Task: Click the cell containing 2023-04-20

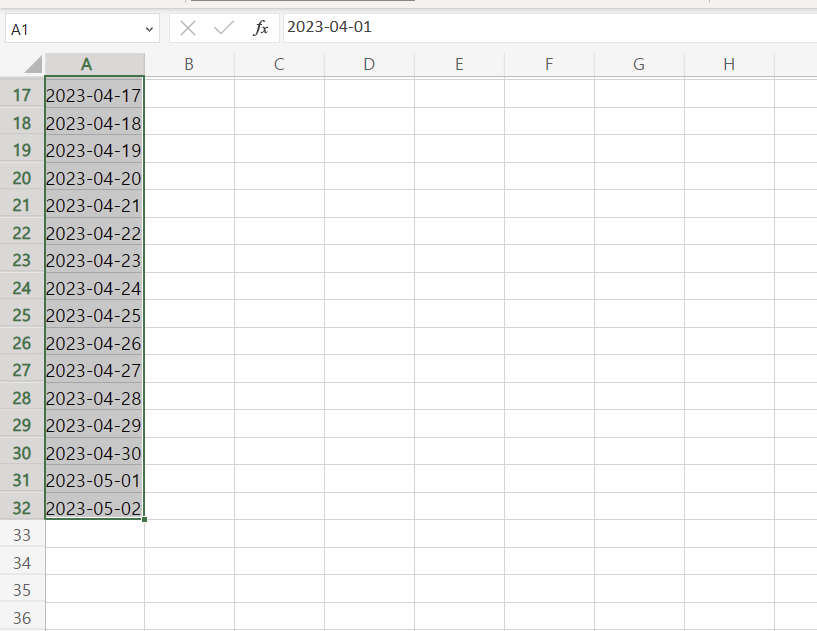Action: pyautogui.click(x=94, y=177)
